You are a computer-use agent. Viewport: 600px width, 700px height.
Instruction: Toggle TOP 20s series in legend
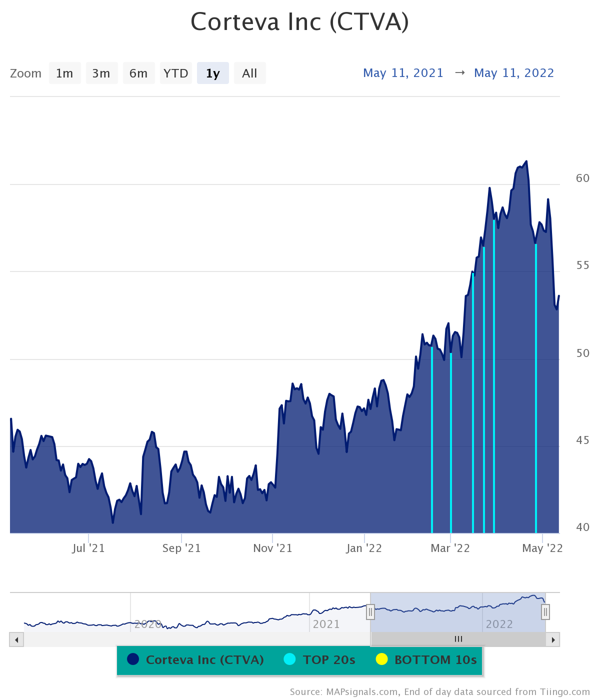319,660
